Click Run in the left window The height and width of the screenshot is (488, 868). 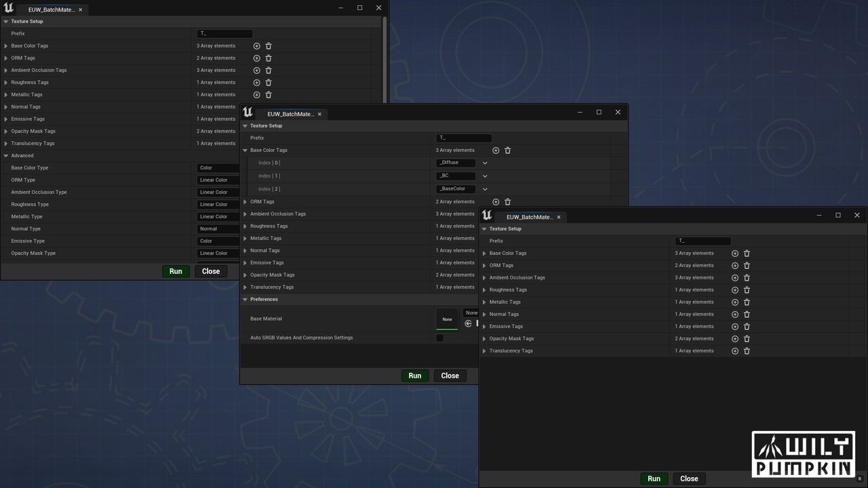(176, 271)
